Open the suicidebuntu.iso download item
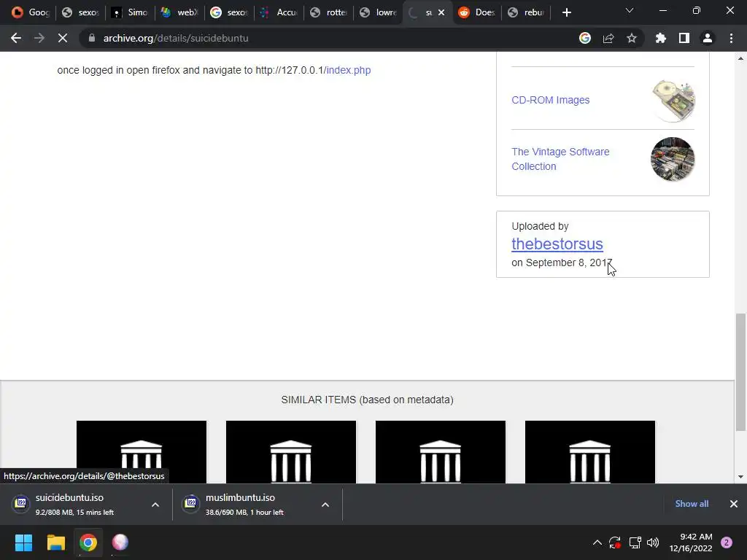 [x=75, y=505]
